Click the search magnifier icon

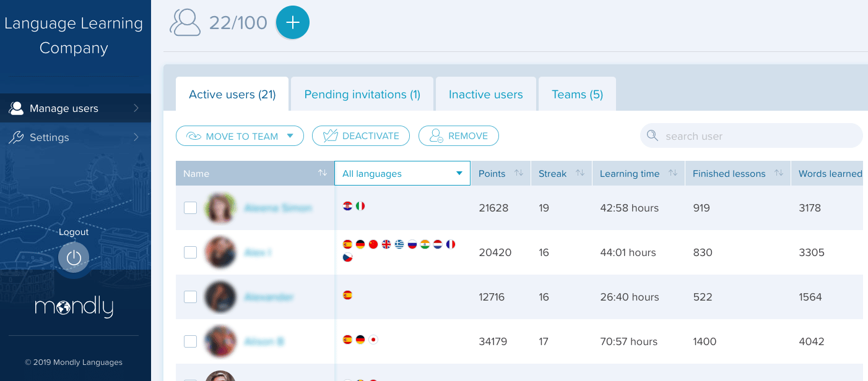(653, 135)
